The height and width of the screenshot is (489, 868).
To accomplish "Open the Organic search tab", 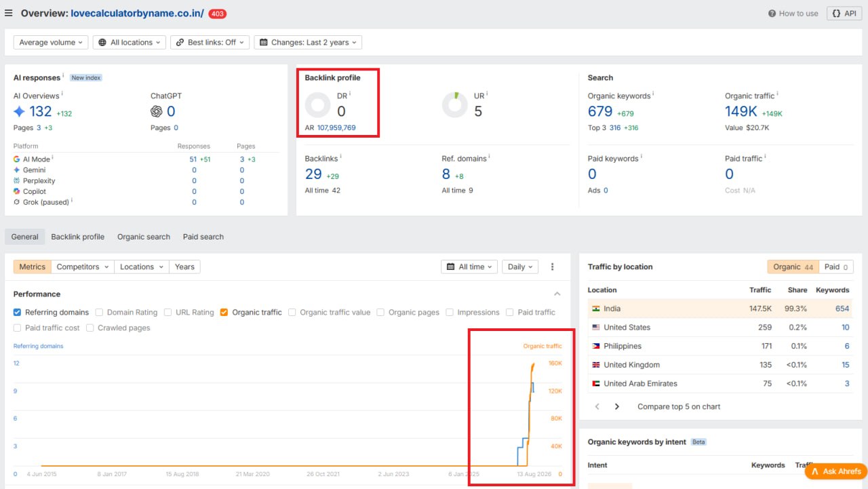I will pyautogui.click(x=144, y=237).
